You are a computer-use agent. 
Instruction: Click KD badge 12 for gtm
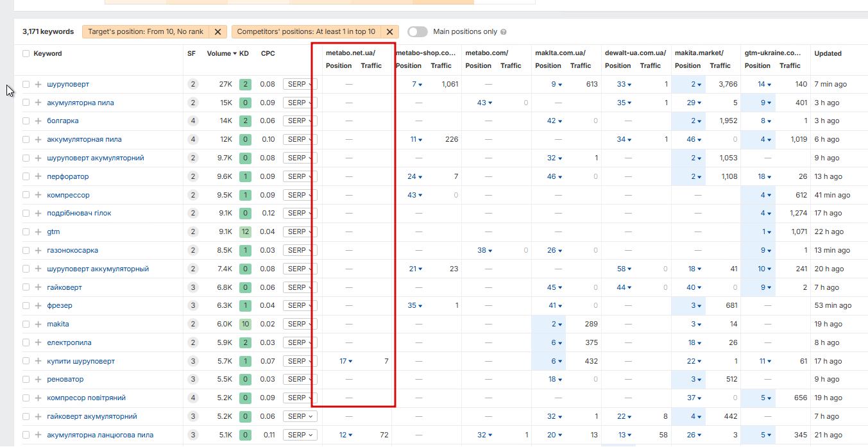245,232
